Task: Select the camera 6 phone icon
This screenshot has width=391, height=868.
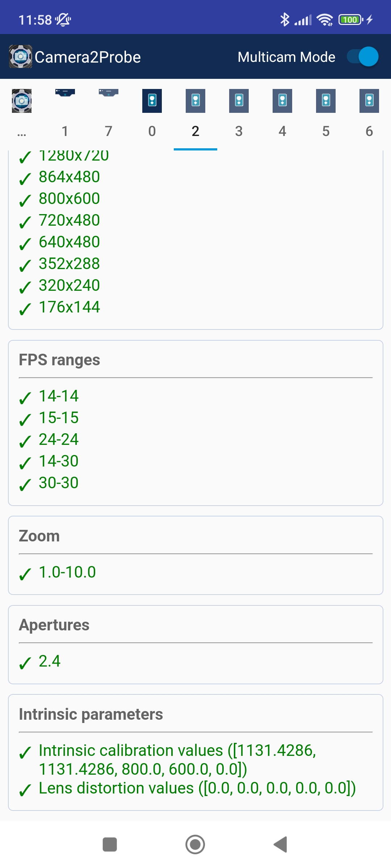Action: click(x=369, y=101)
